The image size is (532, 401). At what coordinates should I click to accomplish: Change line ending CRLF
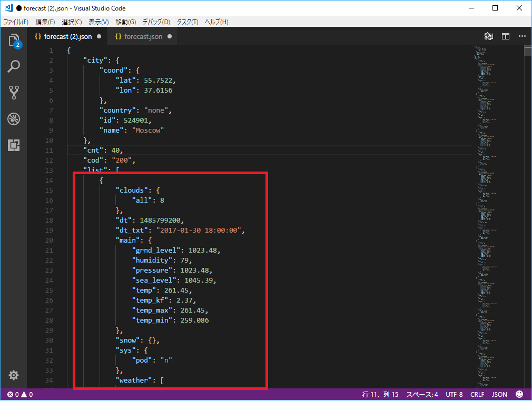coord(477,394)
